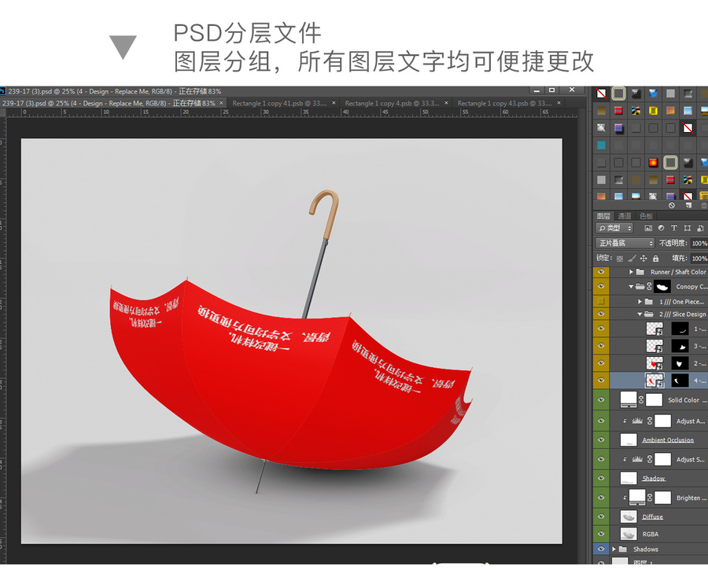The width and height of the screenshot is (708, 588).
Task: Hide the Ambient Occlusion layer
Action: (601, 440)
